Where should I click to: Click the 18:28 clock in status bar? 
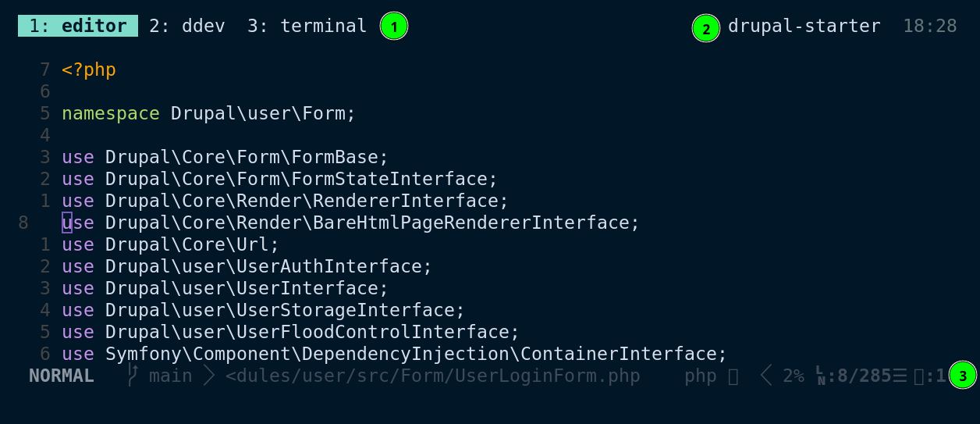(929, 26)
